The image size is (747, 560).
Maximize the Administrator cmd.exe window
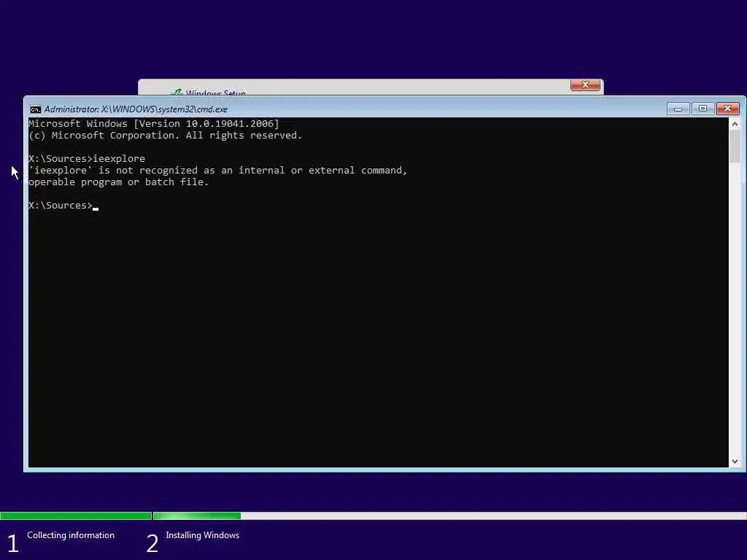click(x=703, y=109)
